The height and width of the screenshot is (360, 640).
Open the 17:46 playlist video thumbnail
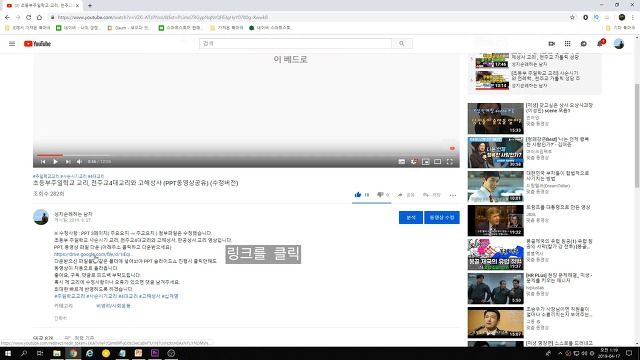tap(492, 60)
